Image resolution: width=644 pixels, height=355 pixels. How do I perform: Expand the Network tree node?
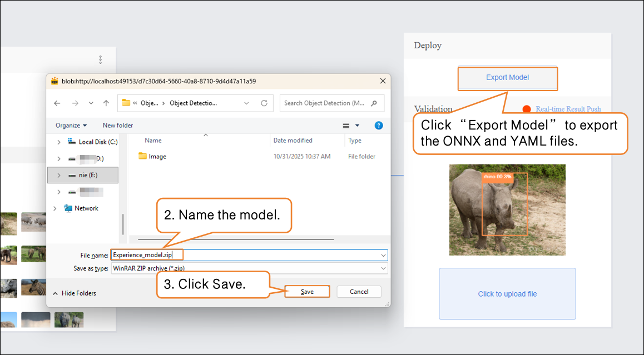point(55,208)
